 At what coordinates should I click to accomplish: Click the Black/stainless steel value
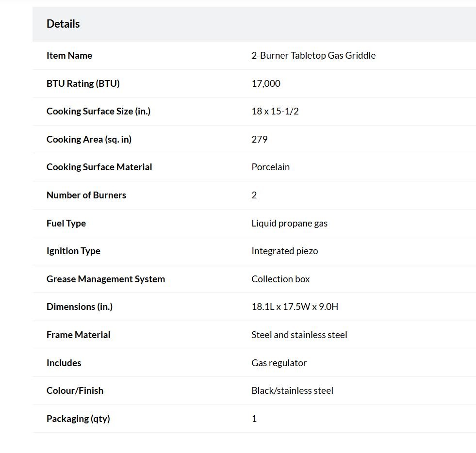coord(292,390)
